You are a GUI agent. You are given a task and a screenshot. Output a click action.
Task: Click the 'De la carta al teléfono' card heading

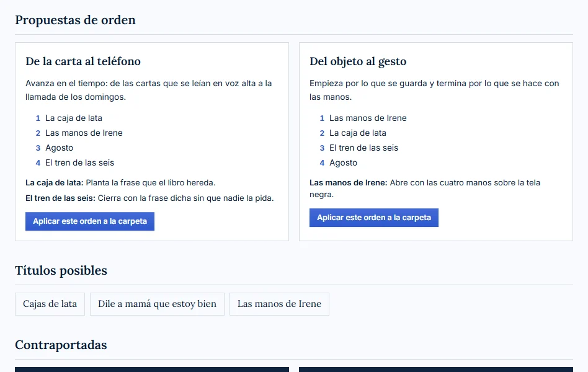point(83,61)
